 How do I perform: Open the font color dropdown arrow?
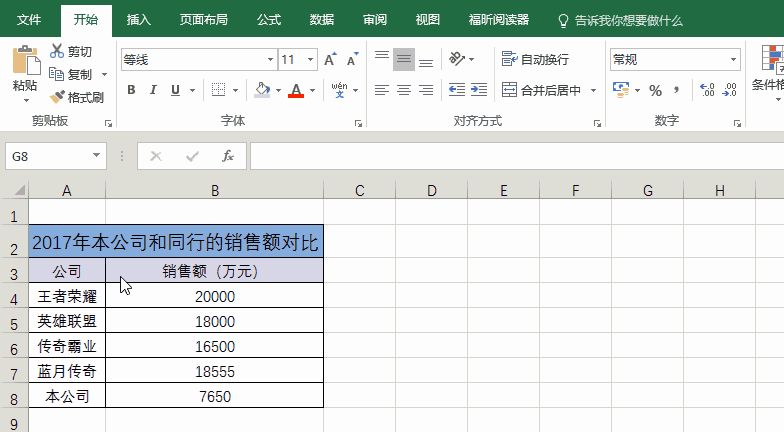point(312,90)
